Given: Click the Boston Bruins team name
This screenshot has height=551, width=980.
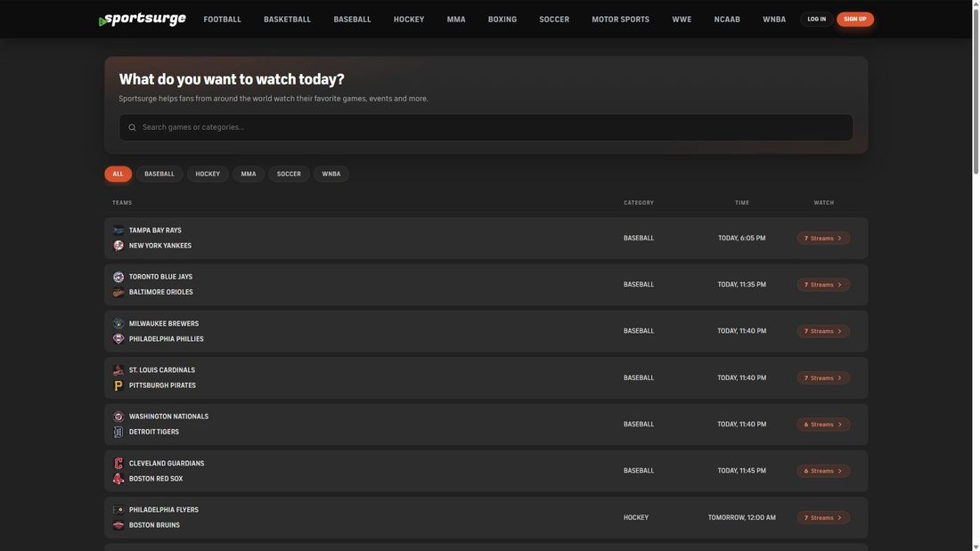Looking at the screenshot, I should pyautogui.click(x=154, y=525).
